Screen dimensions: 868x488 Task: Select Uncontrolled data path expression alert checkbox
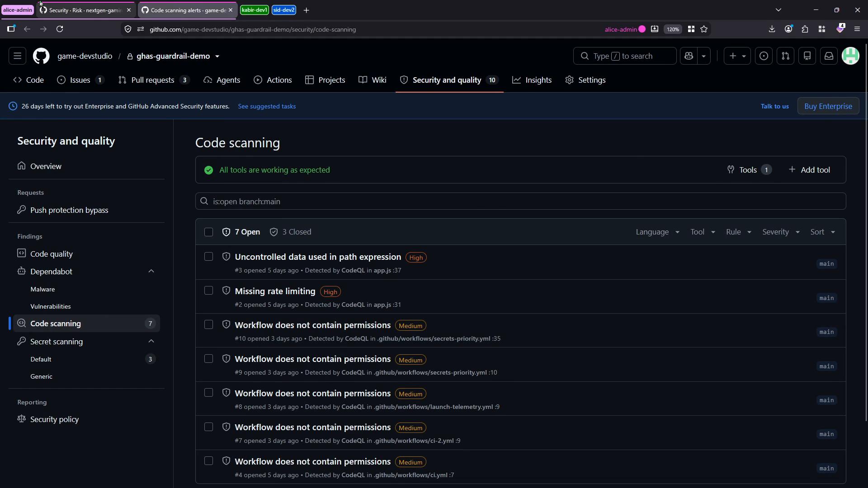[208, 257]
